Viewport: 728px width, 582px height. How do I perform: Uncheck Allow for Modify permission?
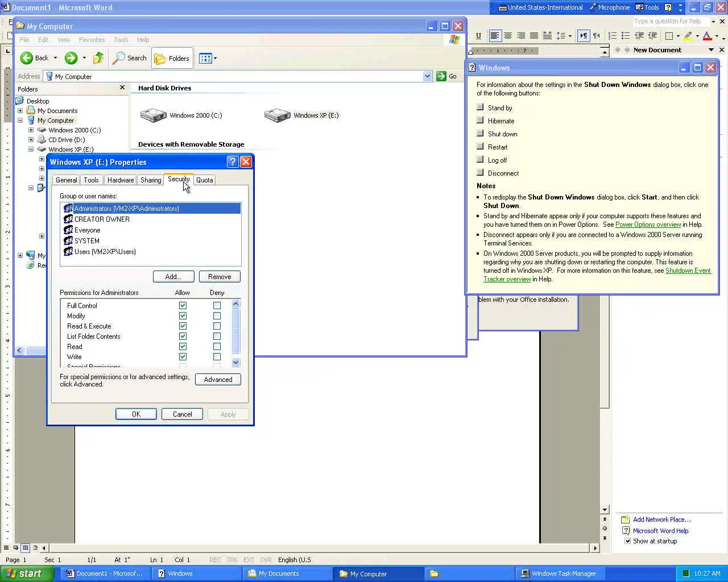(x=183, y=316)
